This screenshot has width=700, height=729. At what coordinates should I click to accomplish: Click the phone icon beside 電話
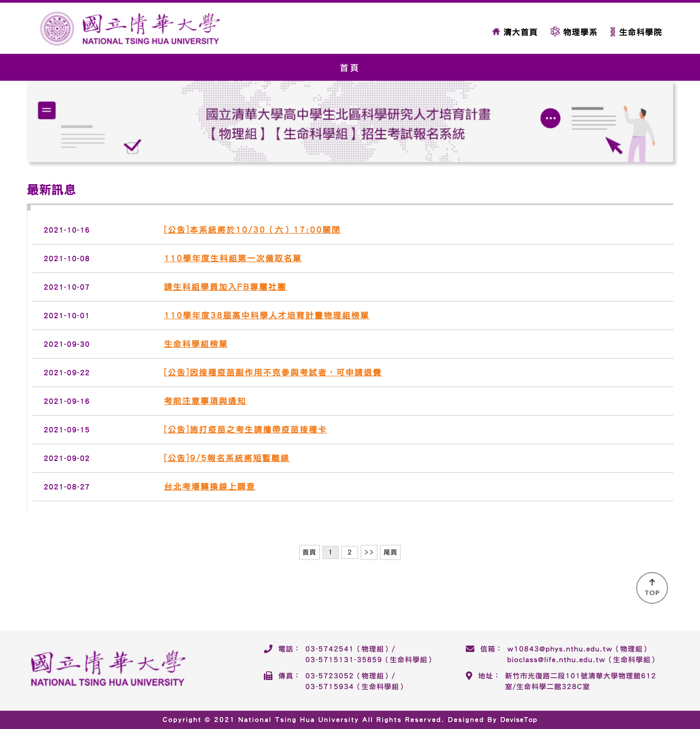pyautogui.click(x=268, y=649)
